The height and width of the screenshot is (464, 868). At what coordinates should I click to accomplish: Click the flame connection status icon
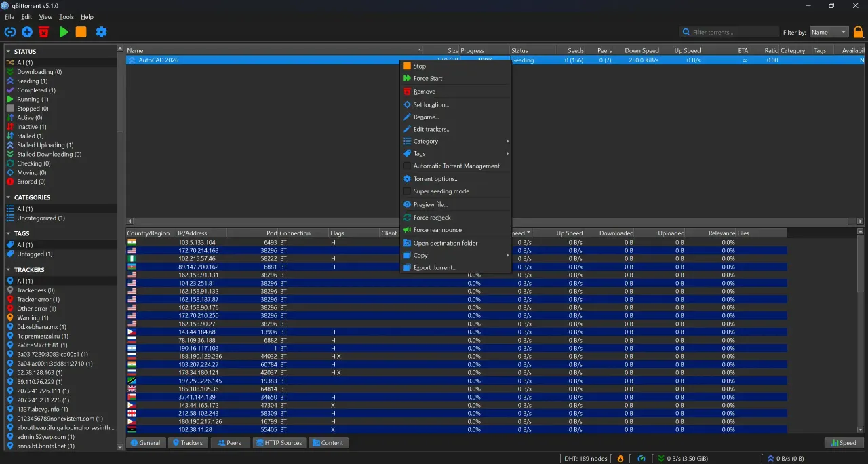coord(620,458)
